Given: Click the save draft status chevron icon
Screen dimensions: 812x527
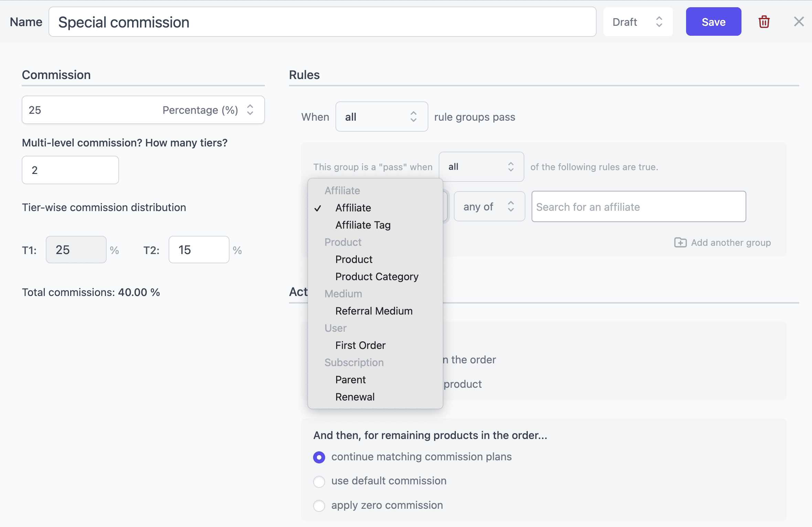Looking at the screenshot, I should point(659,22).
